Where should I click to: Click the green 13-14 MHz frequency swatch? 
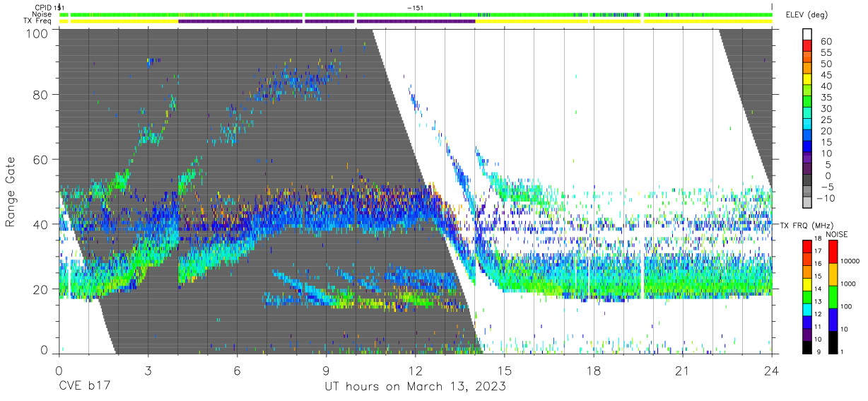tap(808, 296)
